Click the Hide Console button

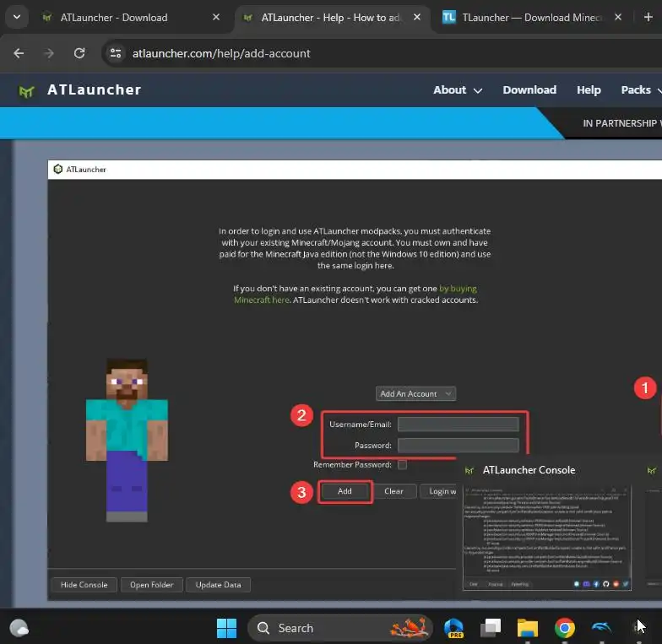tap(84, 585)
